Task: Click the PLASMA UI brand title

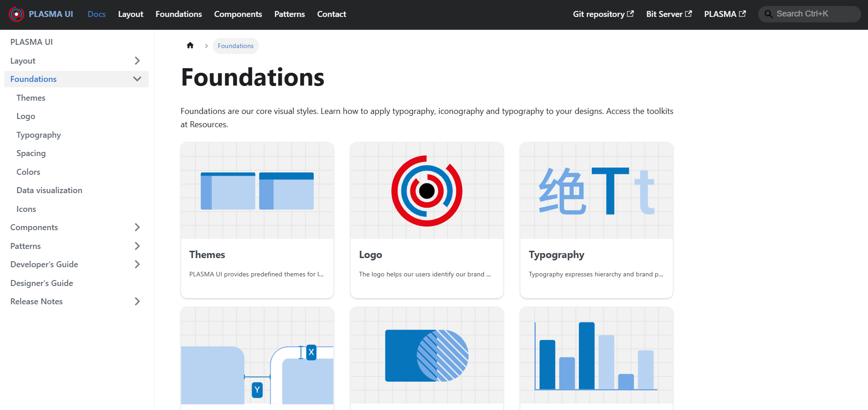Action: coord(51,14)
